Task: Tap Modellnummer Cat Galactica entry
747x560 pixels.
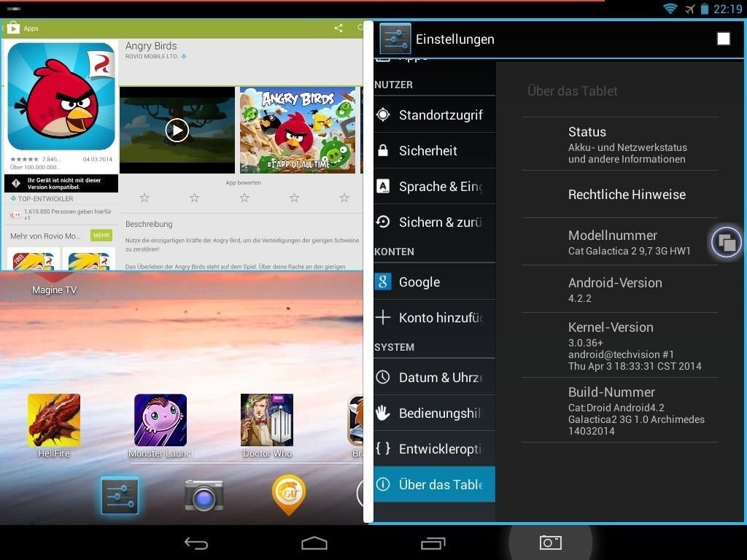Action: pos(620,242)
